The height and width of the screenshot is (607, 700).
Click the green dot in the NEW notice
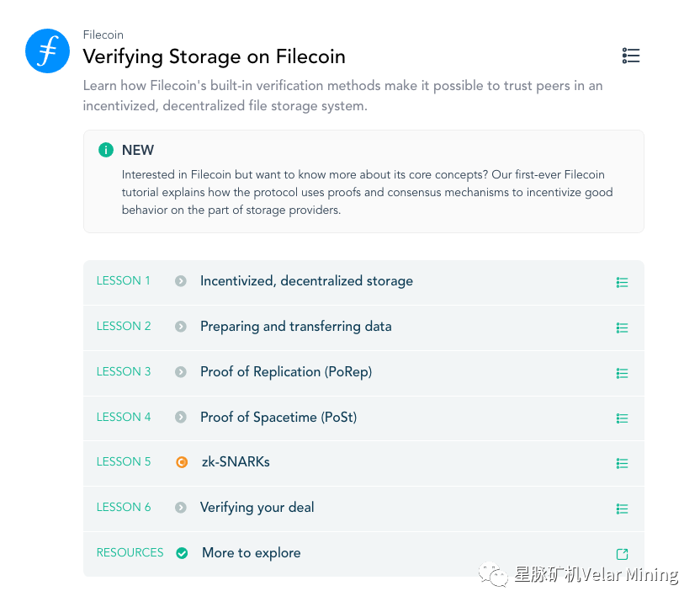105,150
